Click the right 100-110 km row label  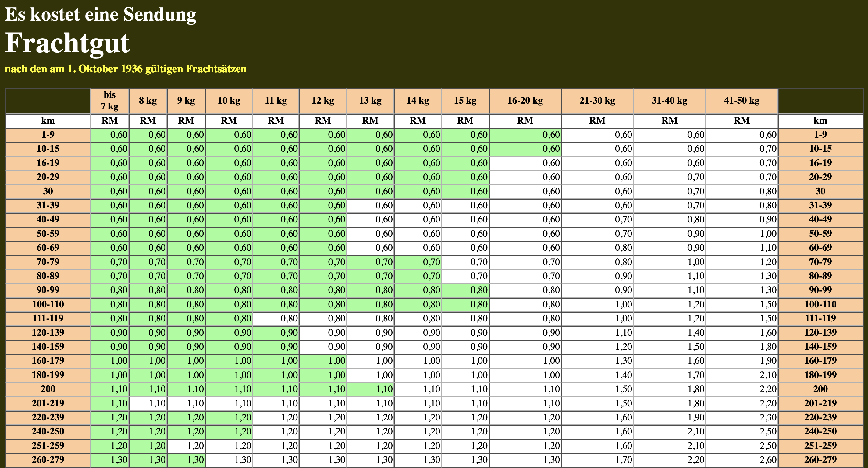tap(820, 304)
